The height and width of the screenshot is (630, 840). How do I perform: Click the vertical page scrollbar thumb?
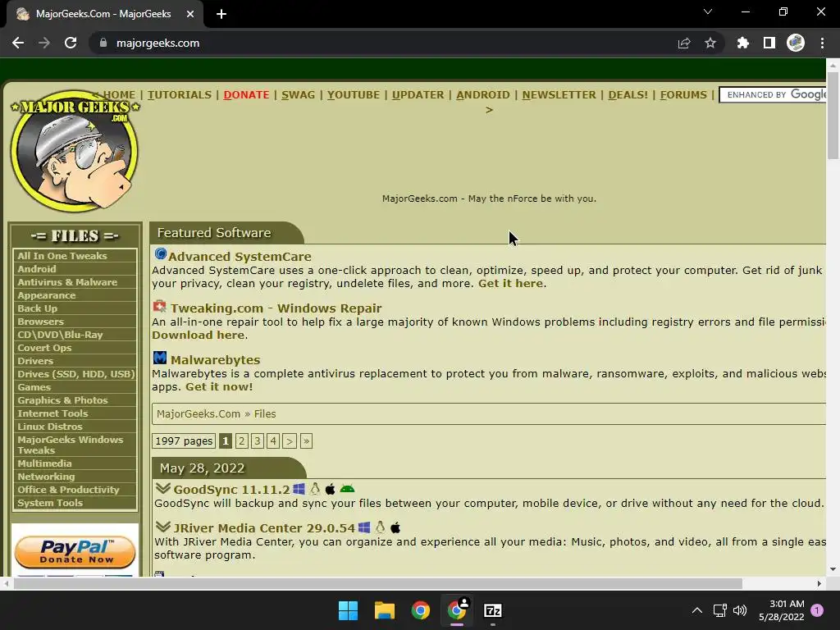click(x=833, y=115)
